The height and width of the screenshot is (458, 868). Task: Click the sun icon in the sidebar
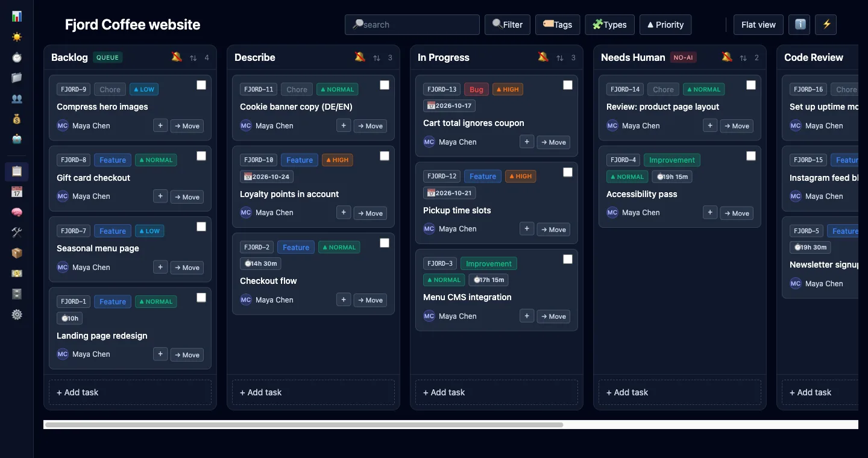pyautogui.click(x=17, y=37)
